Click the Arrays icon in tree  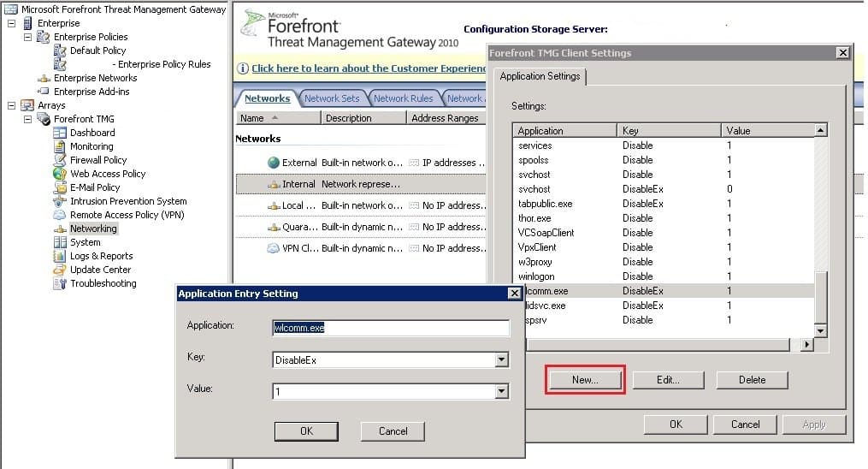point(27,105)
